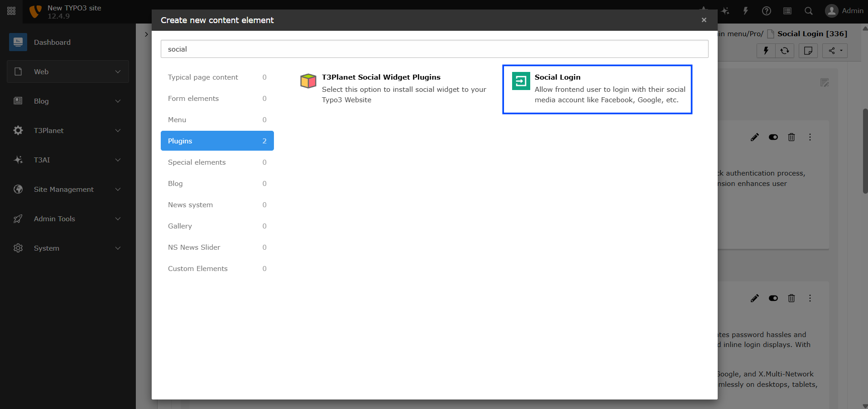Edit the Social Login content element with pencil icon
Viewport: 868px width, 409px height.
(x=755, y=137)
